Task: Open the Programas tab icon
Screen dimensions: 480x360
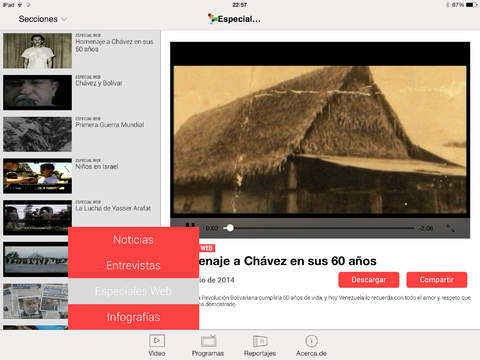Action: click(208, 341)
